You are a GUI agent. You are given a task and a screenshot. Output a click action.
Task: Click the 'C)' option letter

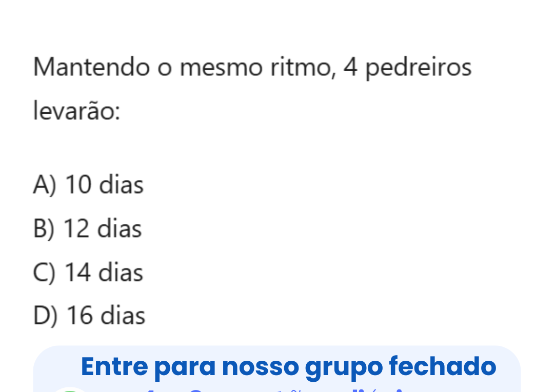[x=43, y=272]
